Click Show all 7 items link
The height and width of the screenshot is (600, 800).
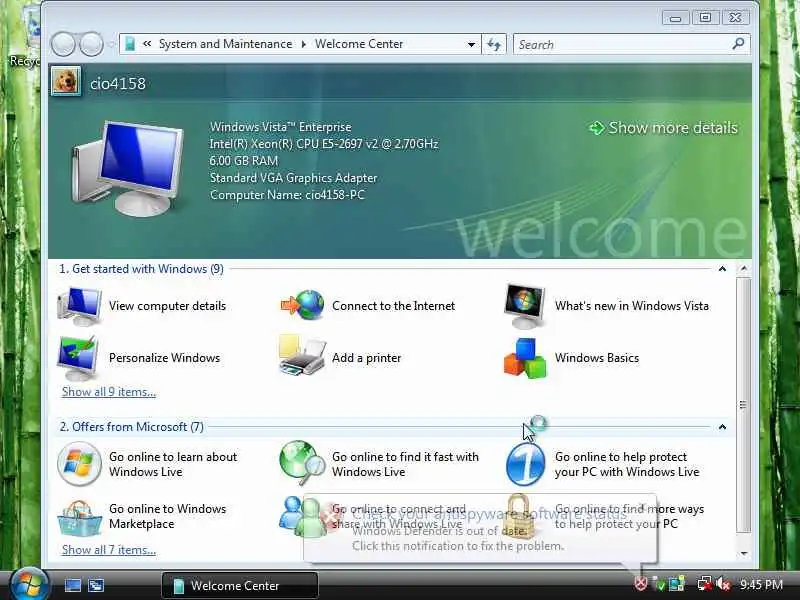tap(109, 550)
